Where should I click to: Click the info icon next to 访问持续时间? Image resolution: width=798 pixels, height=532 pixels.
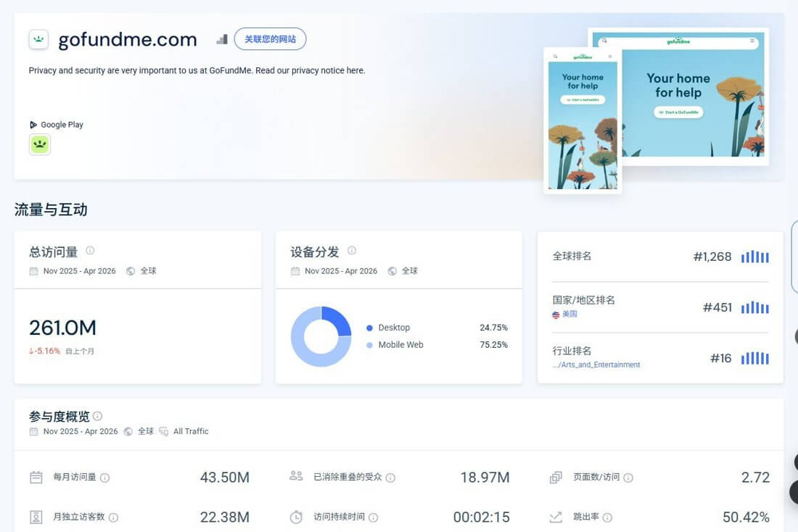tap(373, 518)
